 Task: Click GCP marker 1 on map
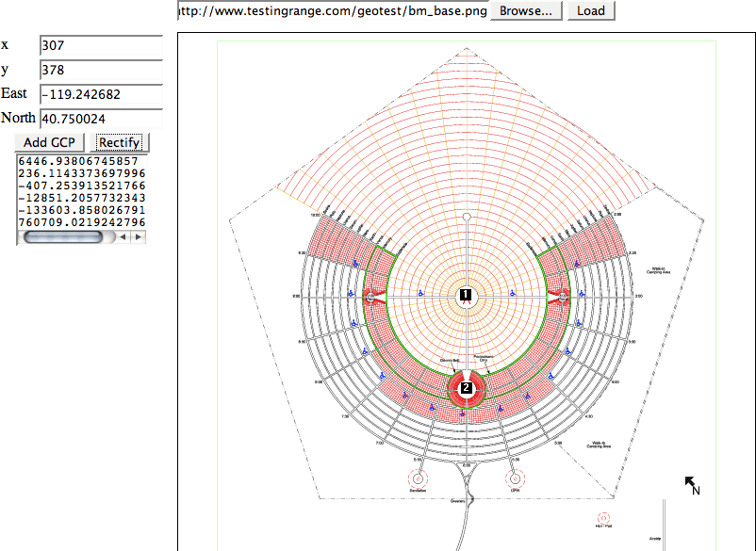pos(466,296)
